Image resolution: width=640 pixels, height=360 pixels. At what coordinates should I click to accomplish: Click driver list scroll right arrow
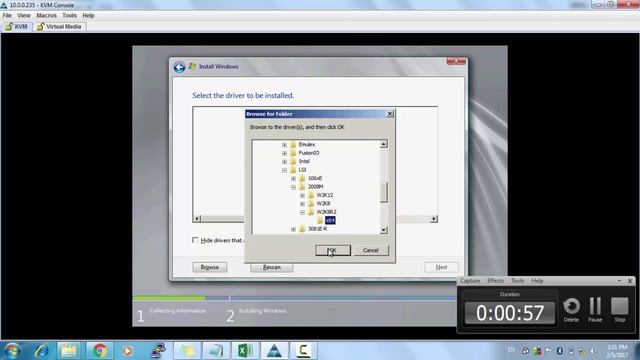click(x=434, y=219)
